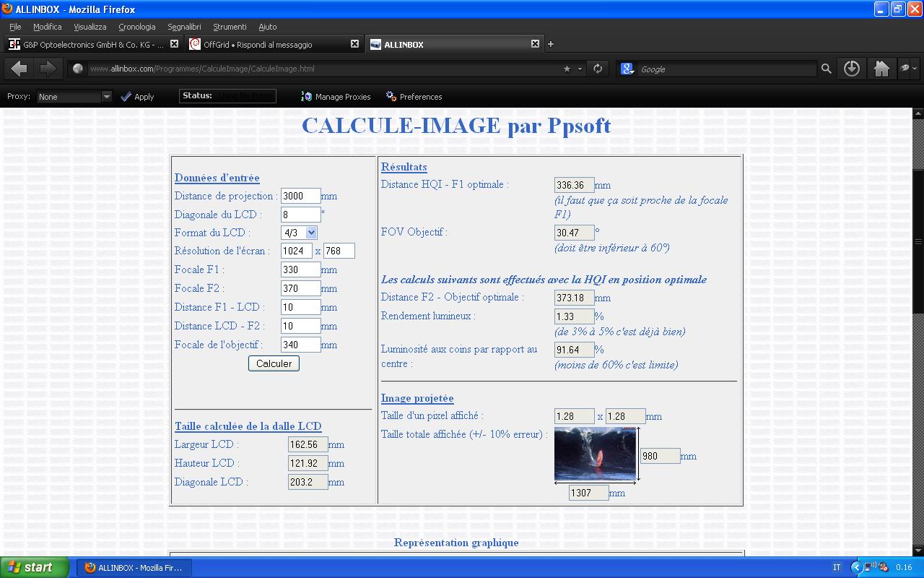Close the G&P Optoelectronics tab
Image resolution: width=924 pixels, height=578 pixels.
(174, 44)
